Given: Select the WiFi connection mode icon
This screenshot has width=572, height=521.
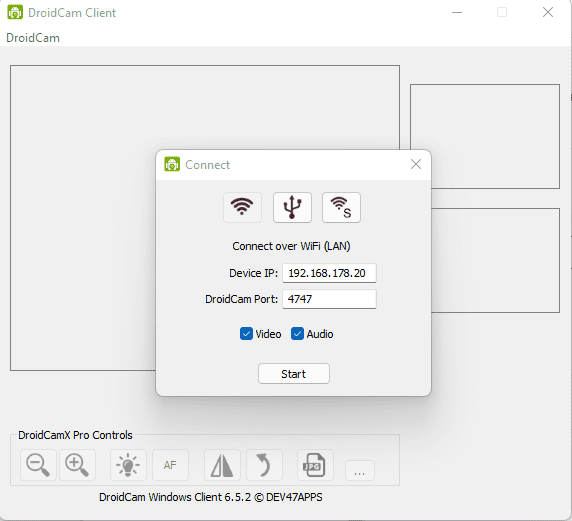Looking at the screenshot, I should tap(242, 207).
